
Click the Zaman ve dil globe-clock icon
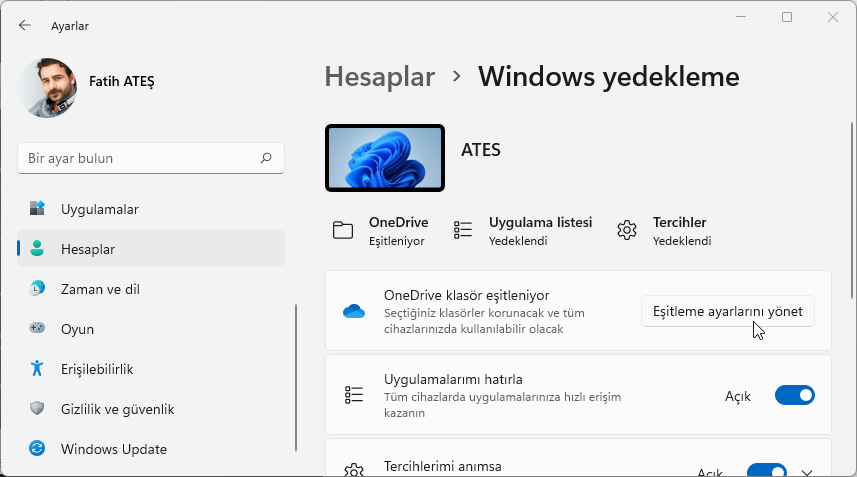tap(37, 288)
